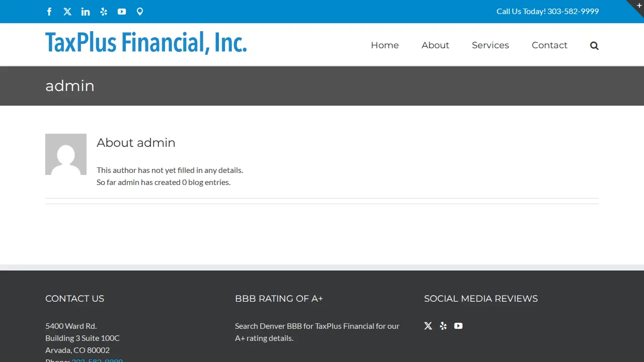Viewport: 644px width, 362px height.
Task: Open the search magnifier icon in navigation
Action: click(594, 46)
